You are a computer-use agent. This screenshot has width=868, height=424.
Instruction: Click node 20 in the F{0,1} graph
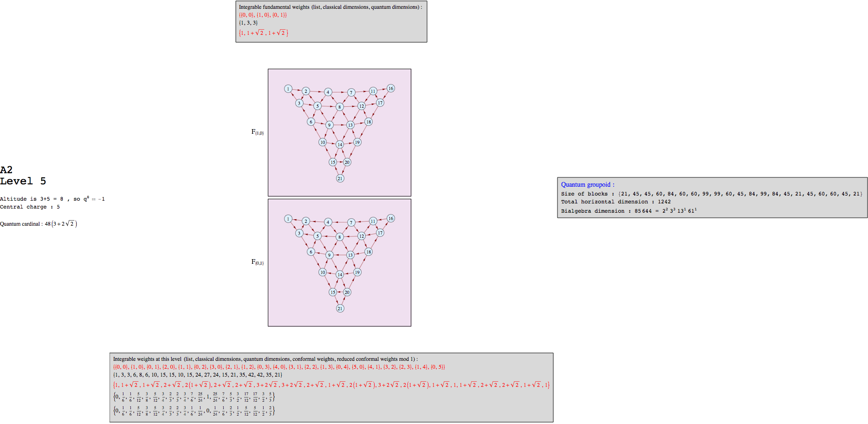click(x=347, y=292)
